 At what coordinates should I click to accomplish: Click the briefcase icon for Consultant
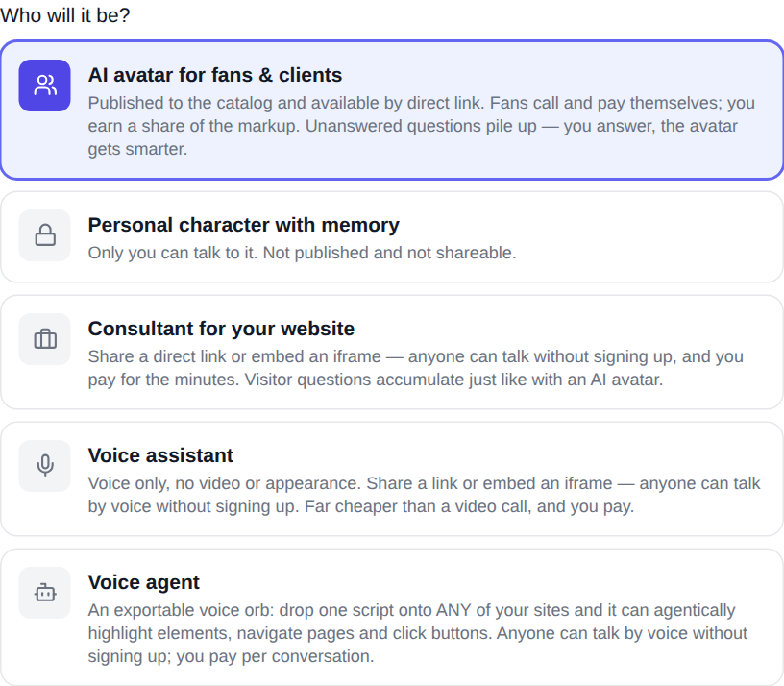pos(44,339)
